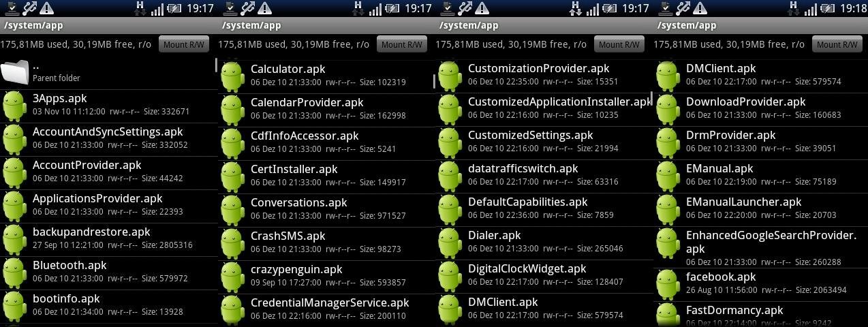The height and width of the screenshot is (327, 868).
Task: Select Conversations.apk file
Action: (327, 209)
